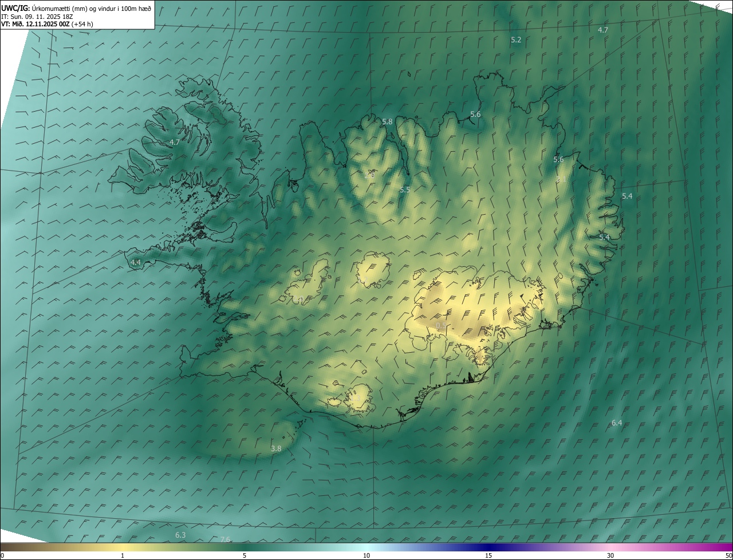Click the 6.4 value label offshore
Image resolution: width=733 pixels, height=560 pixels.
[x=617, y=423]
